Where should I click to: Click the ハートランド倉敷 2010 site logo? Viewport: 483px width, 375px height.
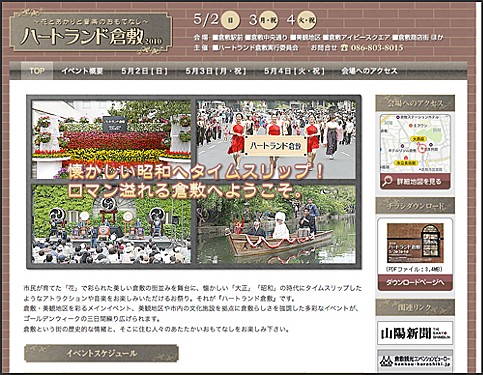pyautogui.click(x=91, y=33)
